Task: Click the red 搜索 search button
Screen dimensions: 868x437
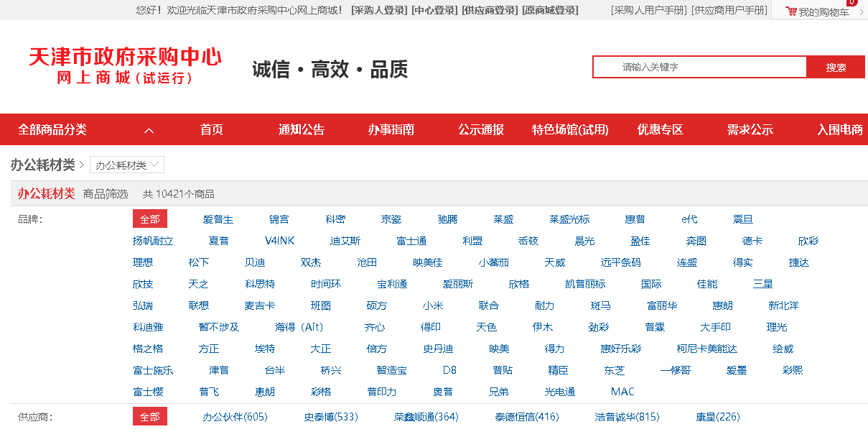Action: (836, 67)
